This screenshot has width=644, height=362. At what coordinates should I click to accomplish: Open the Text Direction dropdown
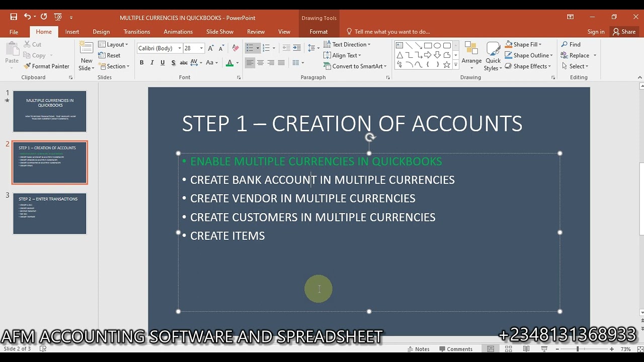coord(347,45)
